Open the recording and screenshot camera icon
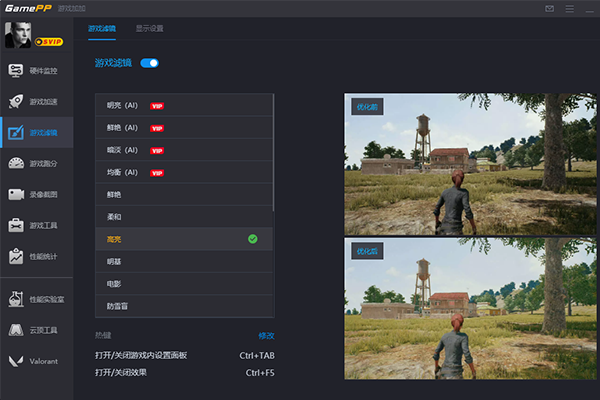This screenshot has width=600, height=400. [x=16, y=194]
